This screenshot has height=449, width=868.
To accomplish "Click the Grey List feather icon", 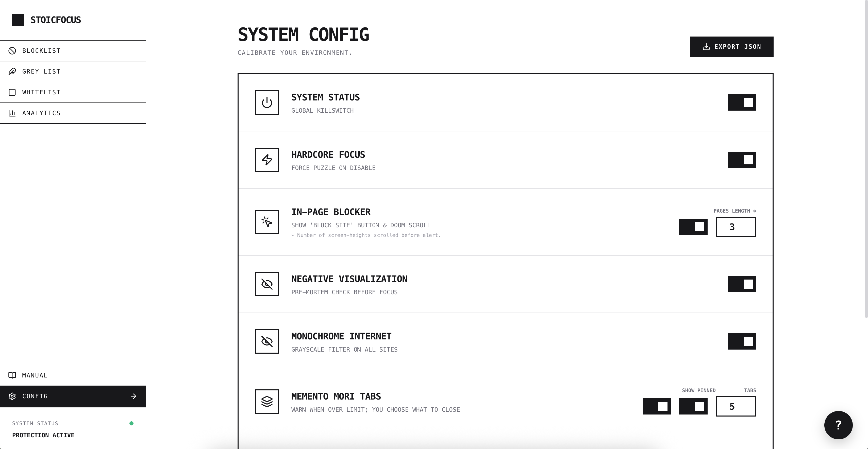I will tap(12, 71).
